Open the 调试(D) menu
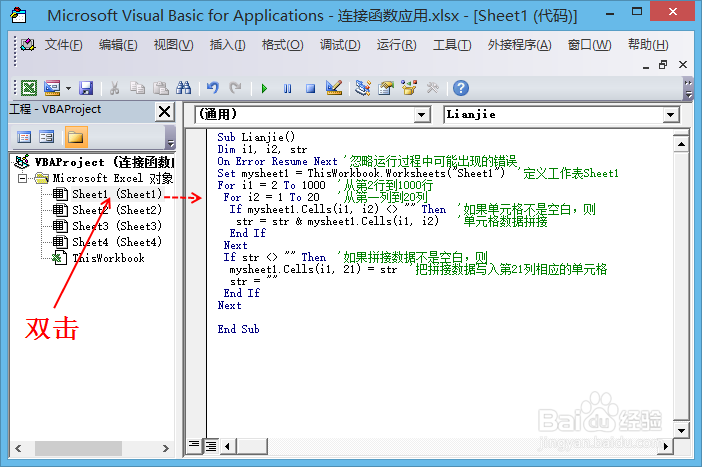Image resolution: width=702 pixels, height=467 pixels. (340, 45)
